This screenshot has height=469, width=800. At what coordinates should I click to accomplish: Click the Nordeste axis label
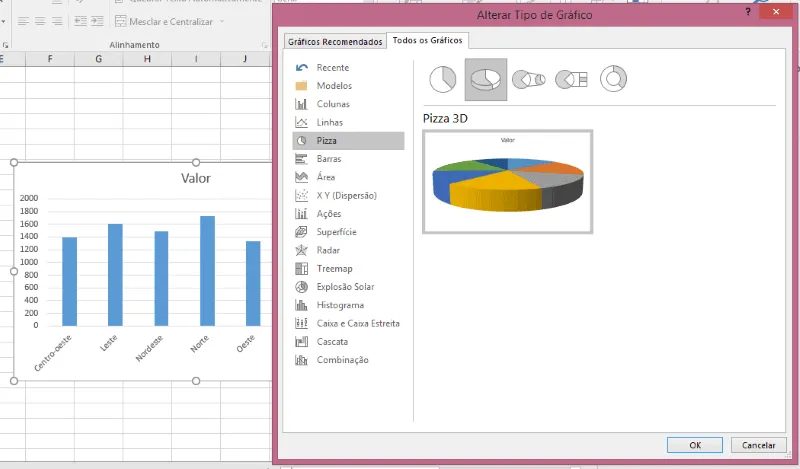click(x=149, y=348)
